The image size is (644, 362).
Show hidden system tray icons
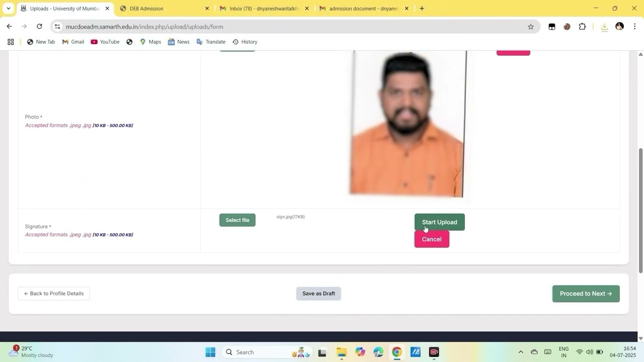521,352
